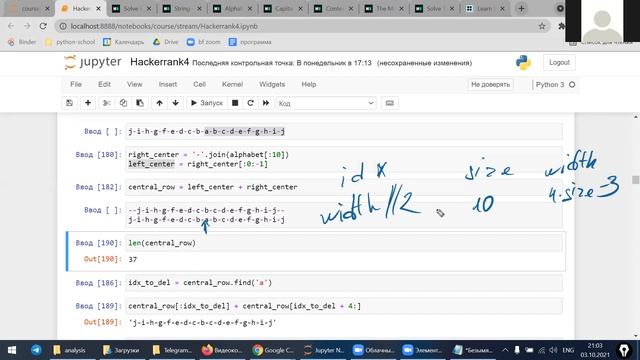Open Windows Start menu
Image resolution: width=640 pixels, height=360 pixels.
pos(12,350)
